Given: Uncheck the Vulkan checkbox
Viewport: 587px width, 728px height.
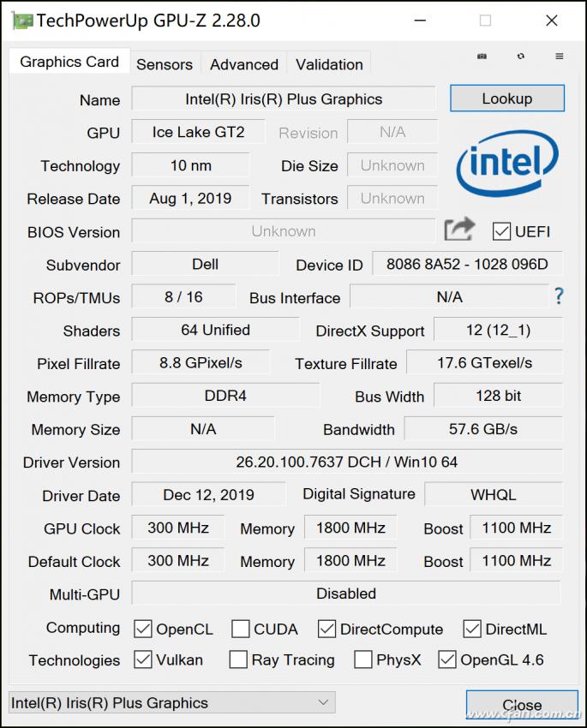Looking at the screenshot, I should tap(142, 660).
